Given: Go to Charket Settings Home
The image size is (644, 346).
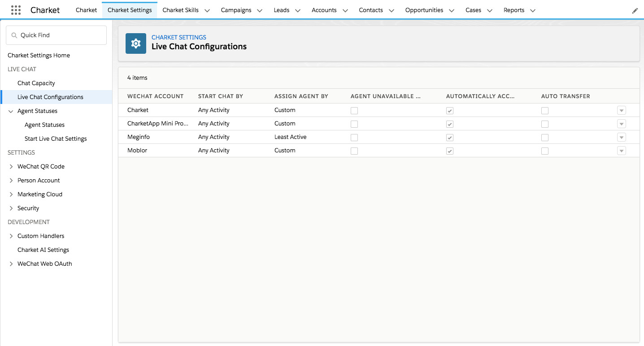Looking at the screenshot, I should [39, 55].
